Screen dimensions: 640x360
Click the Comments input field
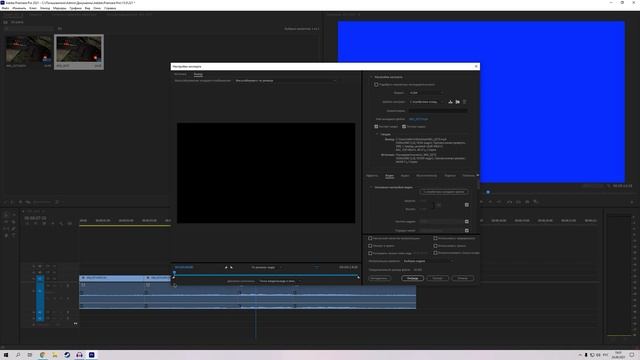point(438,111)
